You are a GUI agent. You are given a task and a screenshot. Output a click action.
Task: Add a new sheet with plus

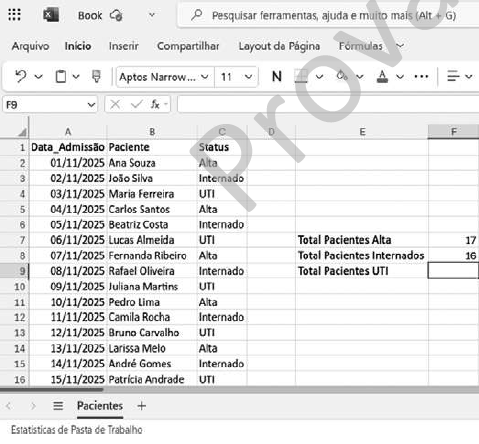click(142, 406)
